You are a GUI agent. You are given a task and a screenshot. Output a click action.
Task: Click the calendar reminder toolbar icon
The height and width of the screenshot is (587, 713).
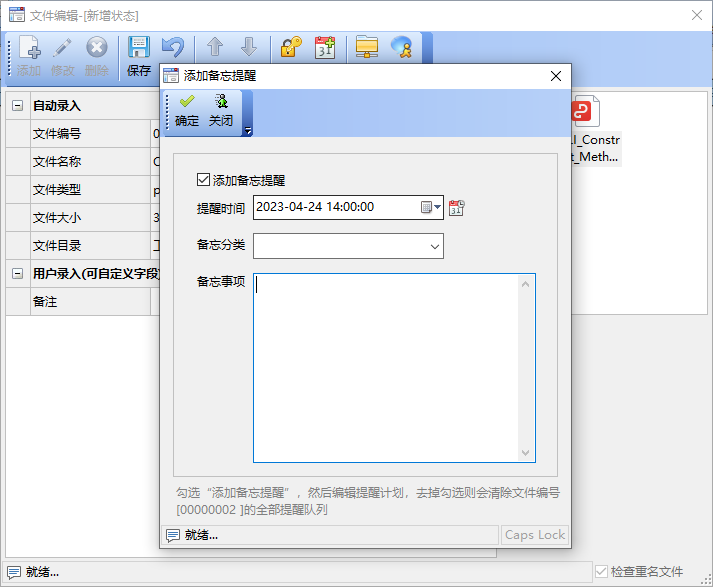coord(325,47)
